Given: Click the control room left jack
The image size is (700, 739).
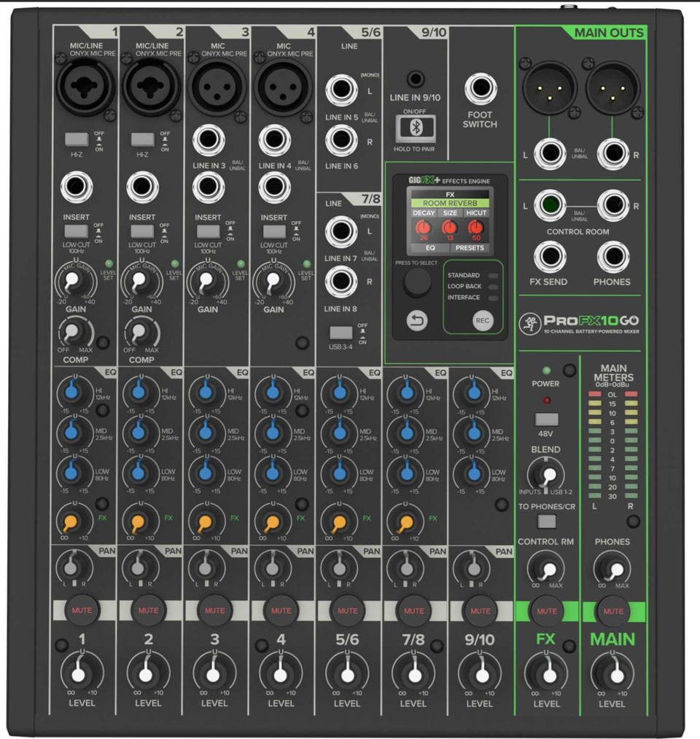Looking at the screenshot, I should [549, 205].
